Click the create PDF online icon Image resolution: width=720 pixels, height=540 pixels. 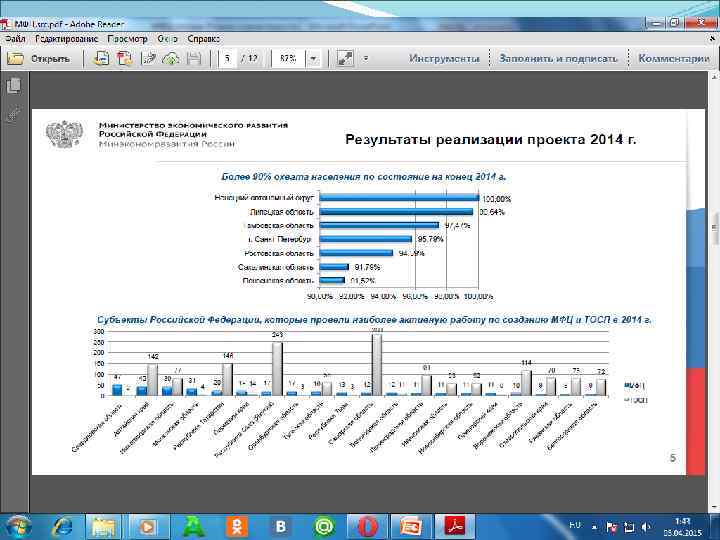click(101, 58)
